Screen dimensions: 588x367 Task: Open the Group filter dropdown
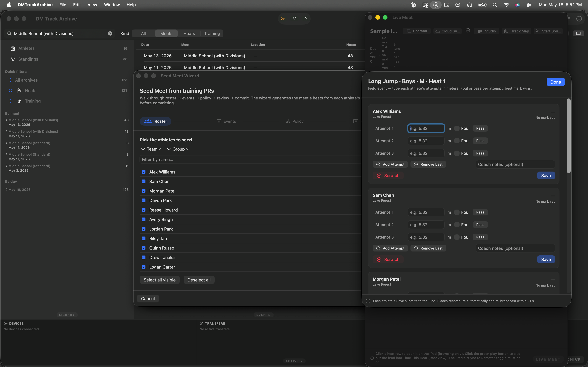[x=178, y=149]
